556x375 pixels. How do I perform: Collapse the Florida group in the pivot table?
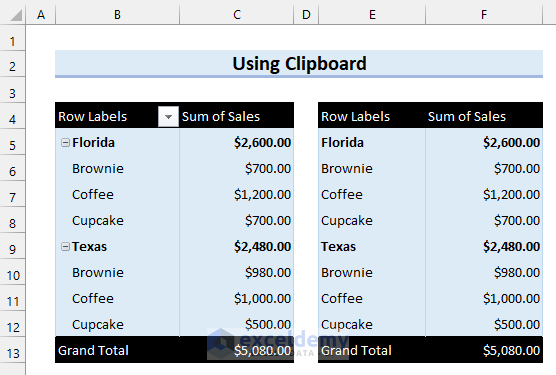65,142
